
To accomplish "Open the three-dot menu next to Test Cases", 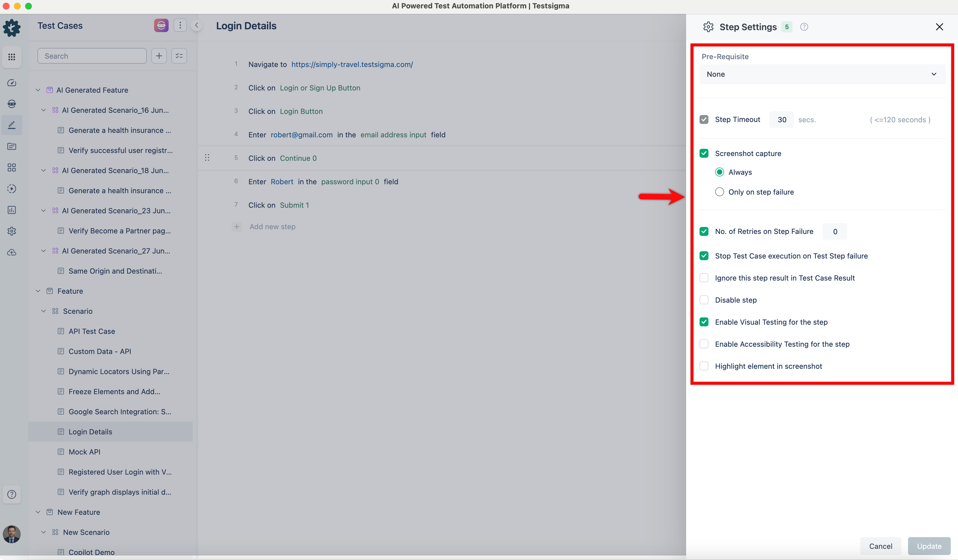I will coord(180,25).
